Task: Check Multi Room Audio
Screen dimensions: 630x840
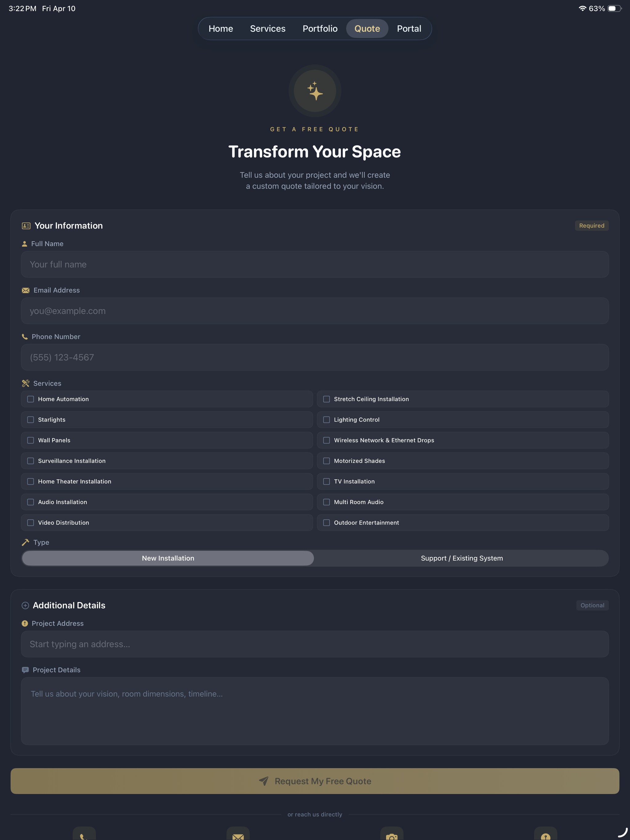Action: 463,502
